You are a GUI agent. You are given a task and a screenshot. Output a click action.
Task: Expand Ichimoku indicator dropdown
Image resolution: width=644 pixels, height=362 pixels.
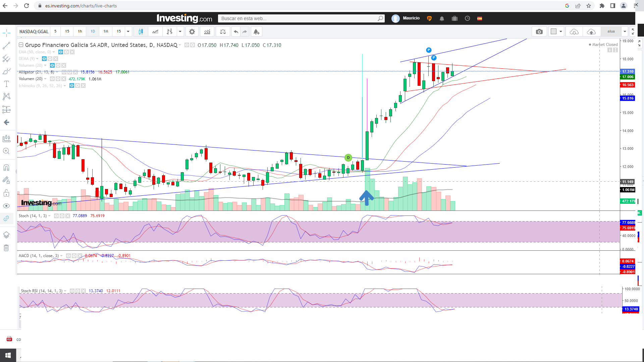(65, 86)
